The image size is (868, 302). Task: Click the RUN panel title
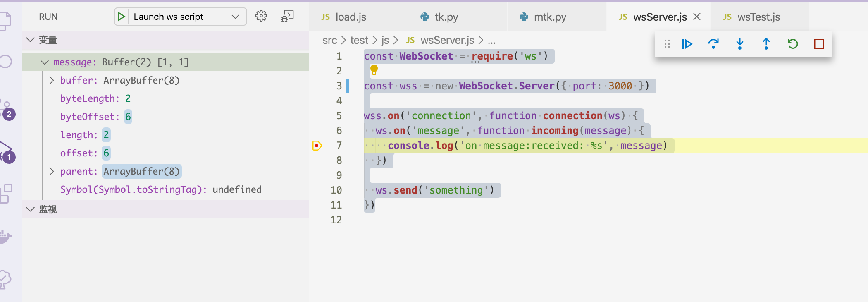click(x=48, y=17)
